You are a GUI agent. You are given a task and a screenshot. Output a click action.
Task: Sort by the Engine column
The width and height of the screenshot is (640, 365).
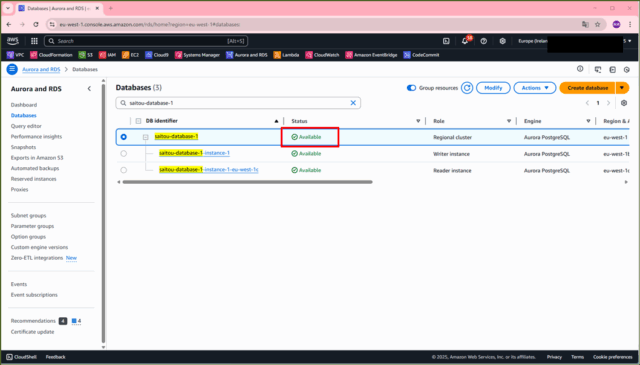point(588,121)
